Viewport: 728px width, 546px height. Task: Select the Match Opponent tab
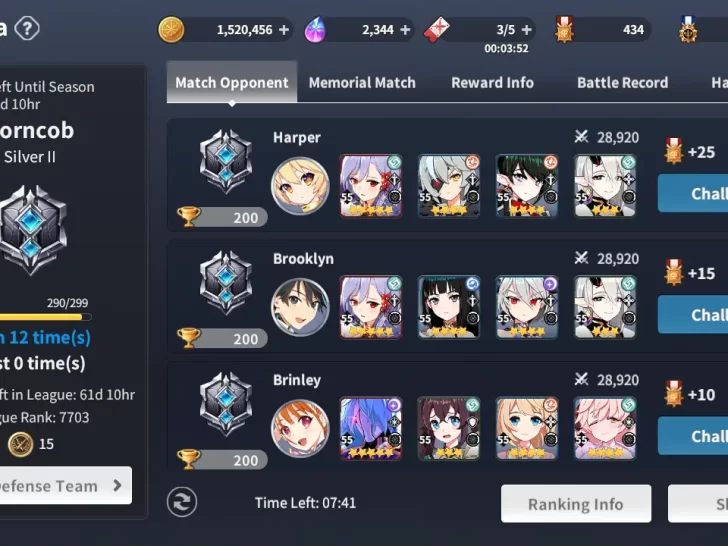point(232,82)
